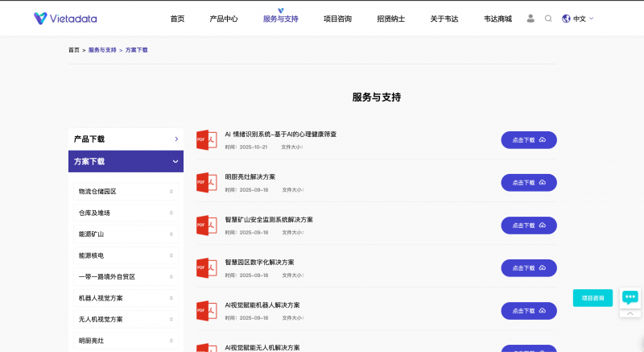Click the search magnifier icon
644x352 pixels.
pos(548,18)
